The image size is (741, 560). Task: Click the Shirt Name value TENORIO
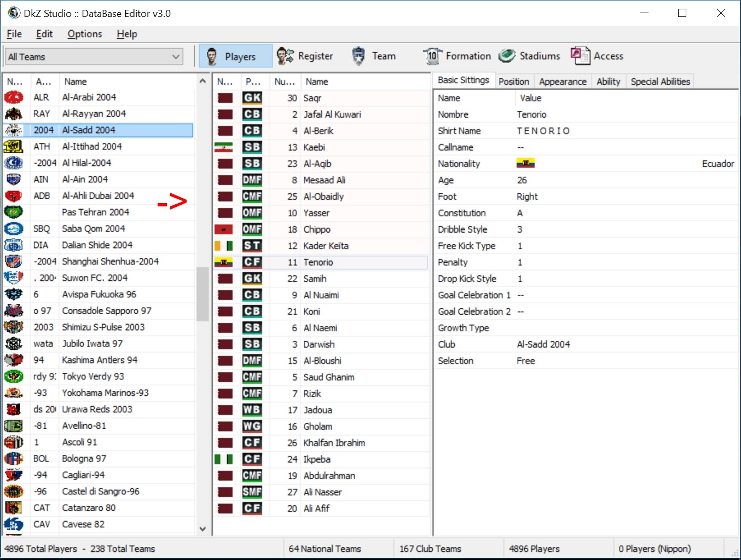click(x=543, y=131)
